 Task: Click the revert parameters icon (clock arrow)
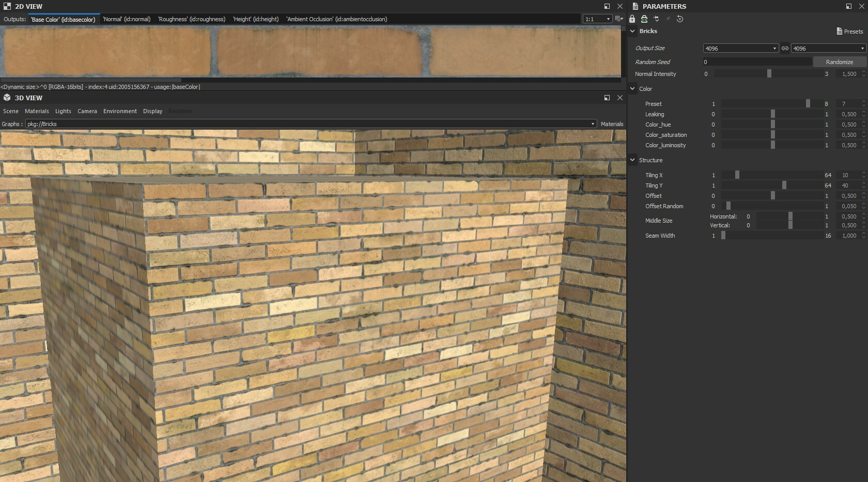click(x=680, y=19)
